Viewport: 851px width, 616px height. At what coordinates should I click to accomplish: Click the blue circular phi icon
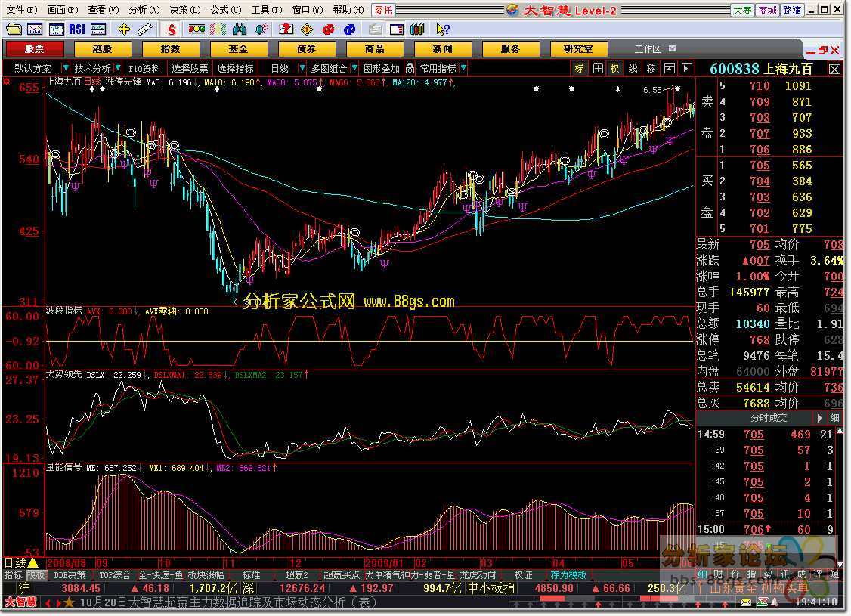tap(350, 29)
